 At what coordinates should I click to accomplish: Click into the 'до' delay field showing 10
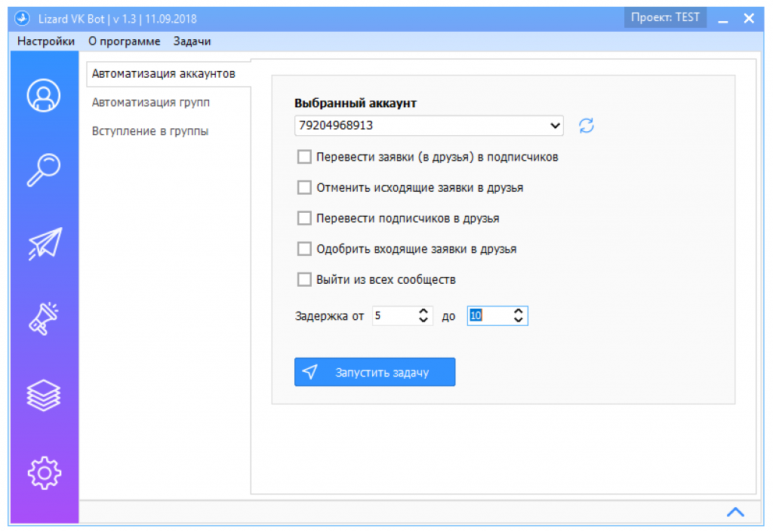click(x=489, y=315)
